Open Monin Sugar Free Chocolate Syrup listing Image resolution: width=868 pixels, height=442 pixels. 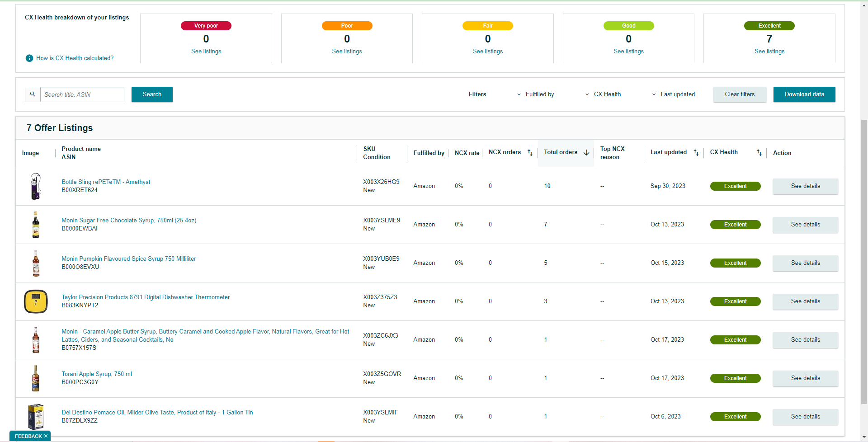pyautogui.click(x=129, y=221)
